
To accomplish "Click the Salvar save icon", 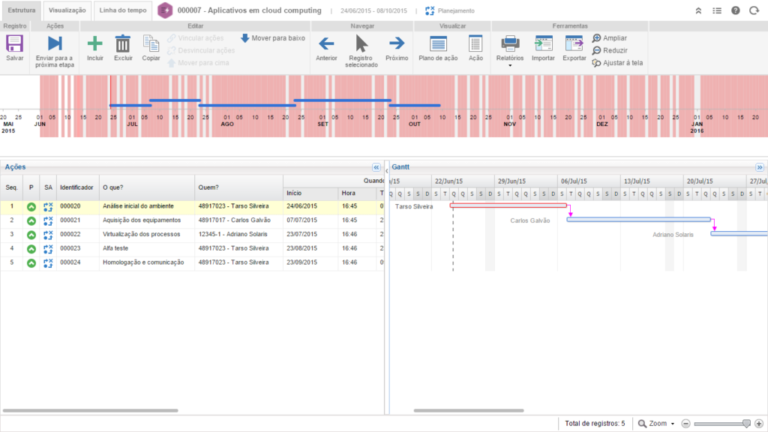I will (15, 44).
